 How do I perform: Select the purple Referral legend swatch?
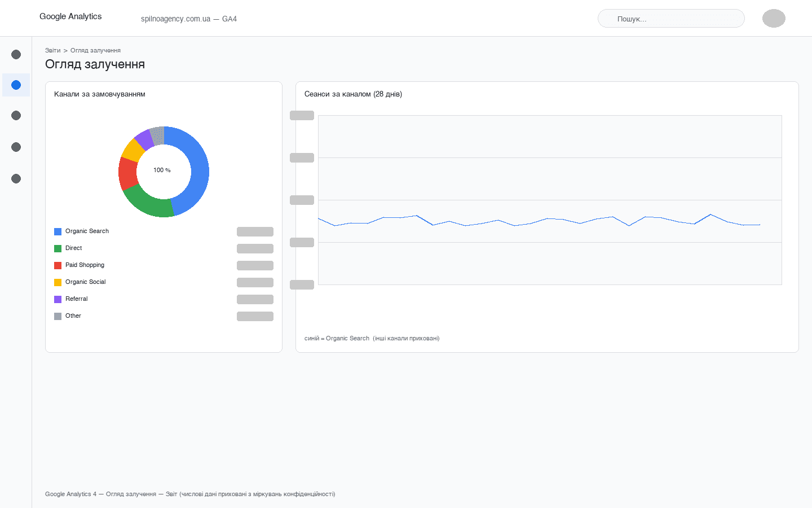pos(58,299)
